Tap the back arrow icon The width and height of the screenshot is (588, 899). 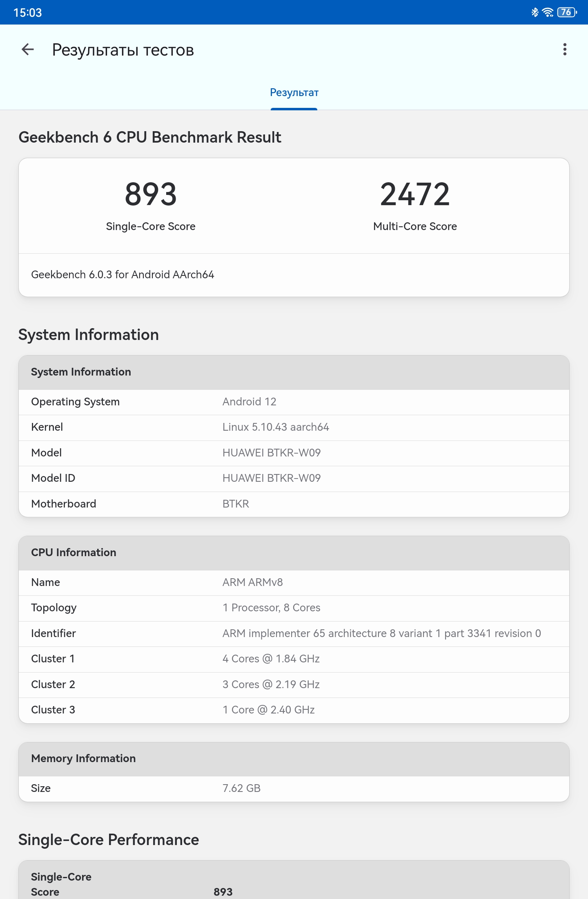click(28, 49)
